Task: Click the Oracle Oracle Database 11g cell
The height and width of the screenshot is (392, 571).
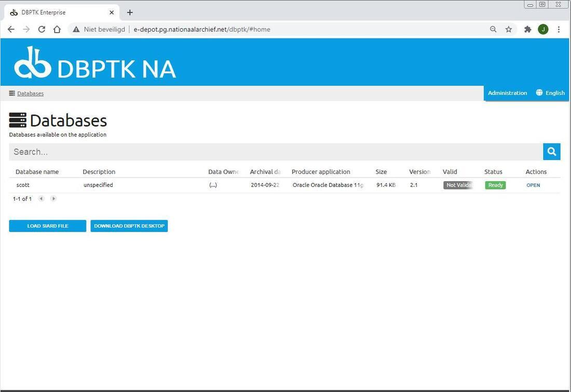Action: coord(328,185)
